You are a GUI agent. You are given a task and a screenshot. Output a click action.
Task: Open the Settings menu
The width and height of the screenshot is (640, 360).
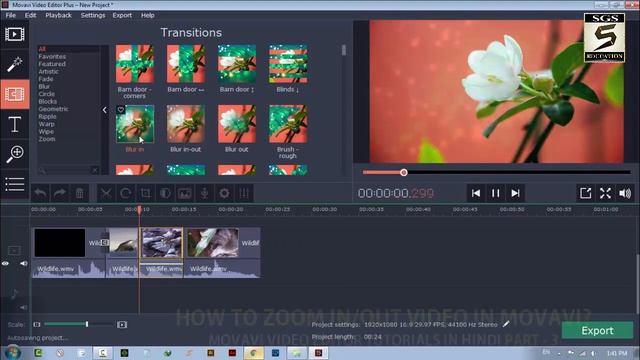93,15
